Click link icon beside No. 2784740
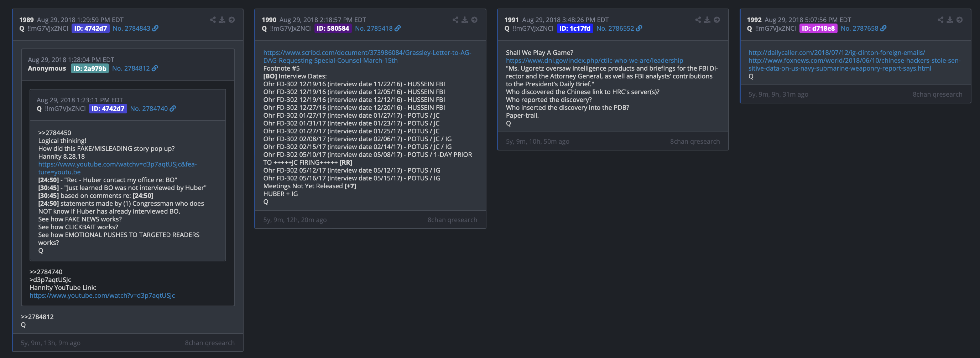This screenshot has height=358, width=980. pyautogui.click(x=173, y=108)
